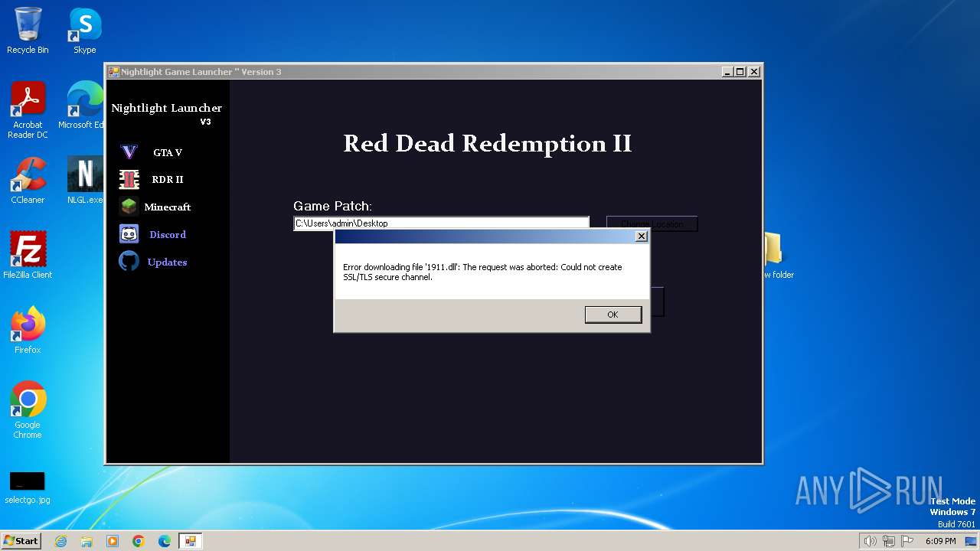Click the 6:09 PM system clock
This screenshot has width=980, height=551.
pos(940,541)
